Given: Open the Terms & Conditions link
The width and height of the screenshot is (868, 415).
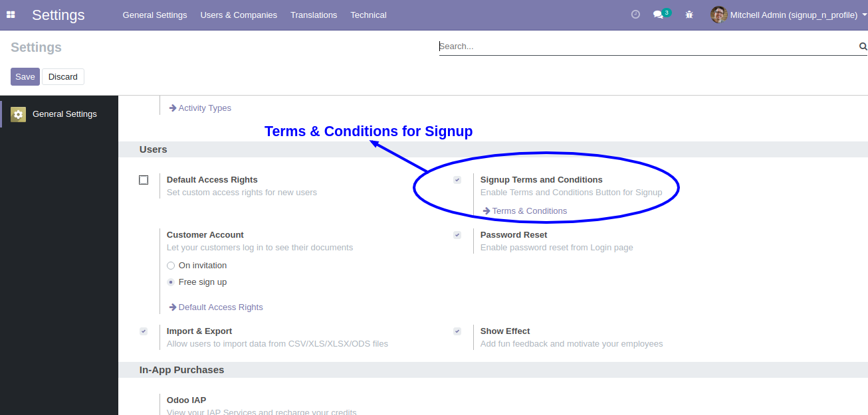Looking at the screenshot, I should (x=530, y=211).
